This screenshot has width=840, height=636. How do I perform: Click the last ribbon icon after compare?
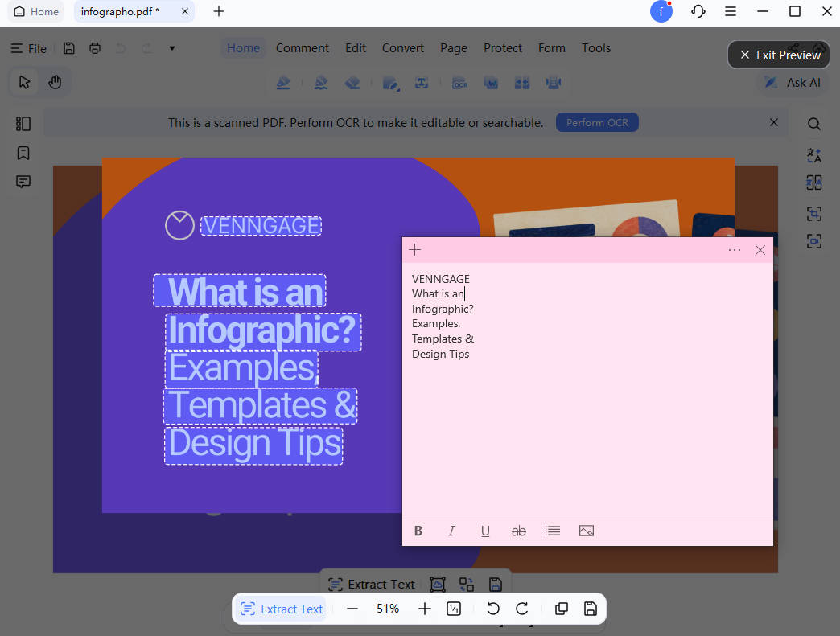coord(553,83)
